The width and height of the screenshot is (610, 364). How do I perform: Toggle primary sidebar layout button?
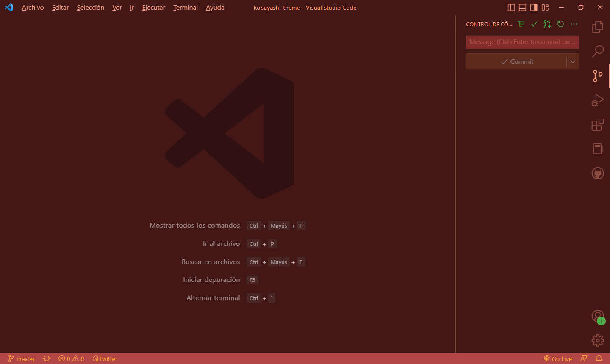511,7
